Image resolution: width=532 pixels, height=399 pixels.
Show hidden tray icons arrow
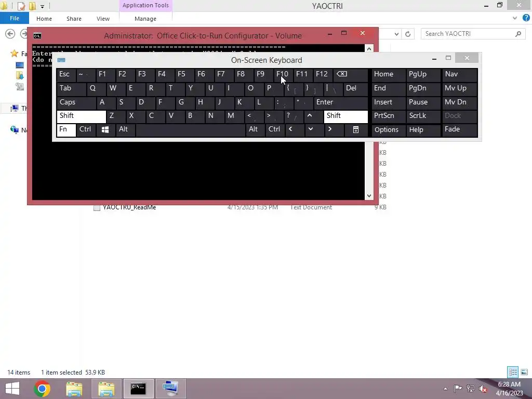[x=445, y=389]
